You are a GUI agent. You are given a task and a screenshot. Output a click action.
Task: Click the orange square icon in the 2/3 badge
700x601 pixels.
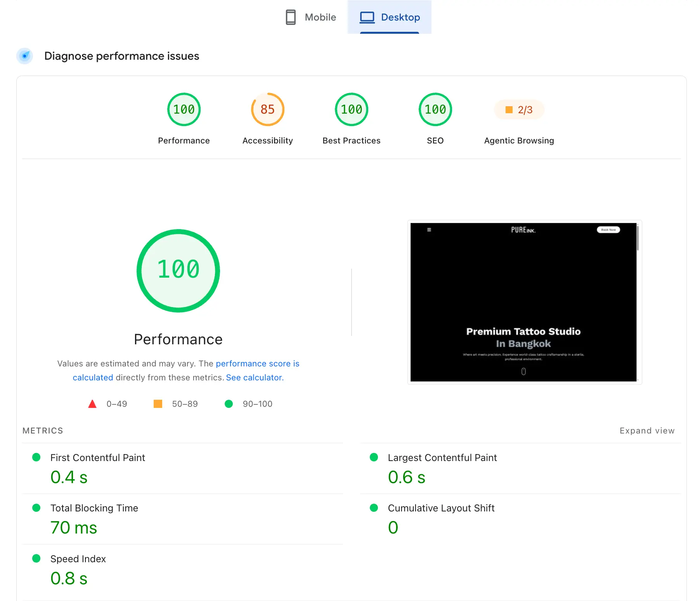click(x=509, y=110)
